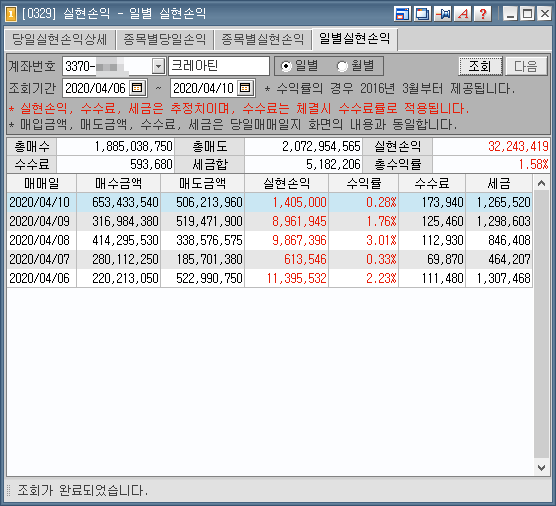556x506 pixels.
Task: Select the 2020/04/08 row in the table
Action: tap(269, 240)
